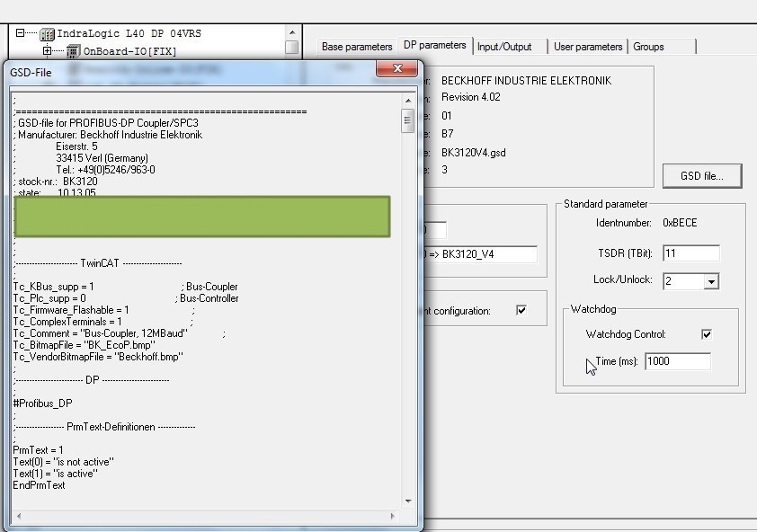Click the 'Eiserstr. 5' address line

(x=76, y=146)
